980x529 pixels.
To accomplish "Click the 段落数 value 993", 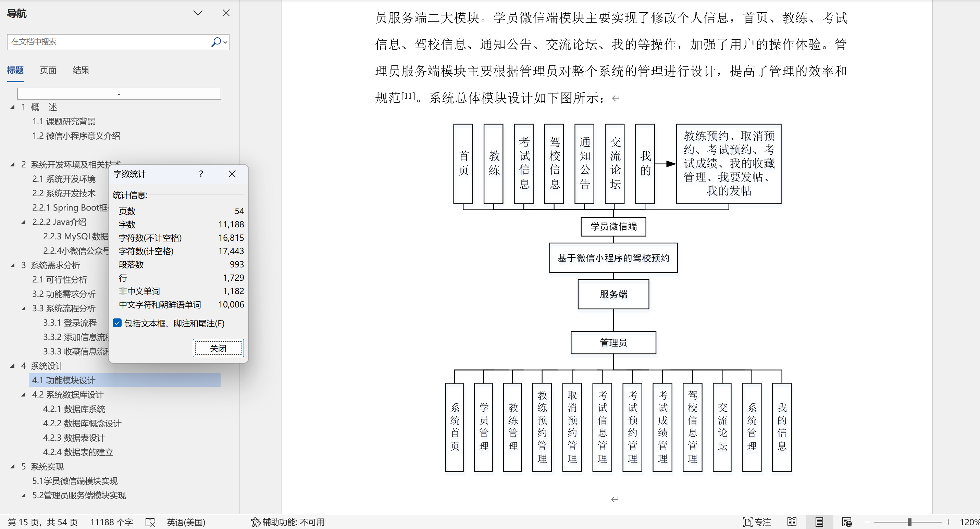I will tap(237, 264).
